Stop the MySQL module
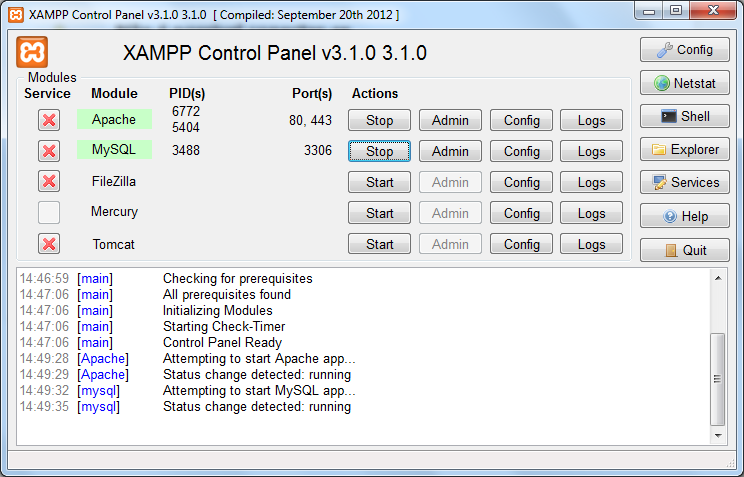The height and width of the screenshot is (477, 744). click(379, 151)
